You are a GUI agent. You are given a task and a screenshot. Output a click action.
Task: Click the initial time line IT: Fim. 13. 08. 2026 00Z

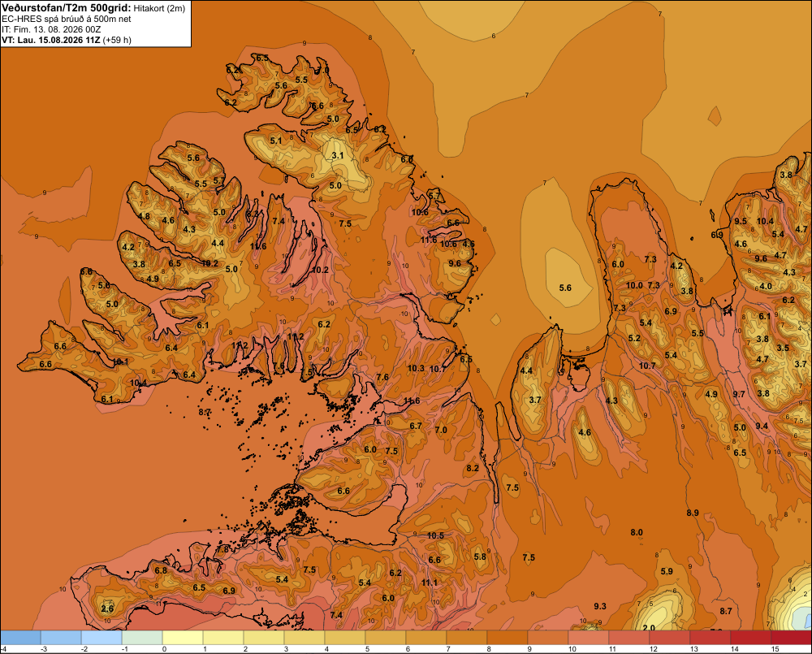[x=51, y=29]
